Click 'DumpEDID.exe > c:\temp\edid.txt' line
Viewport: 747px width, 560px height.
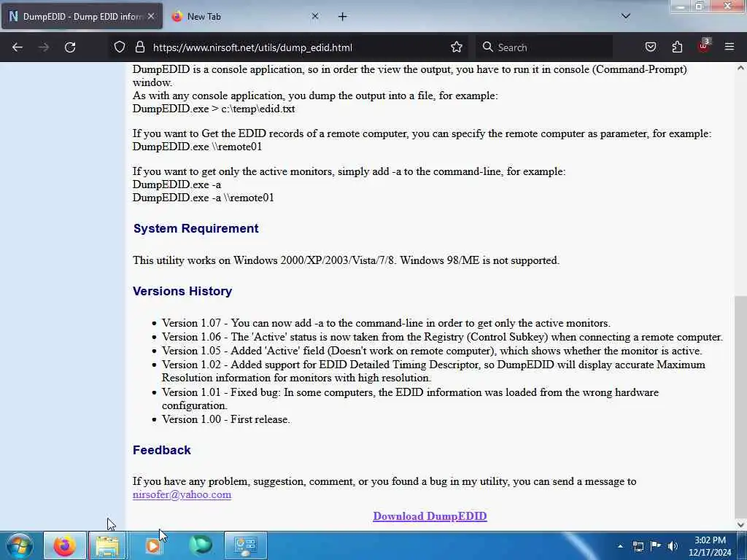[x=214, y=109]
